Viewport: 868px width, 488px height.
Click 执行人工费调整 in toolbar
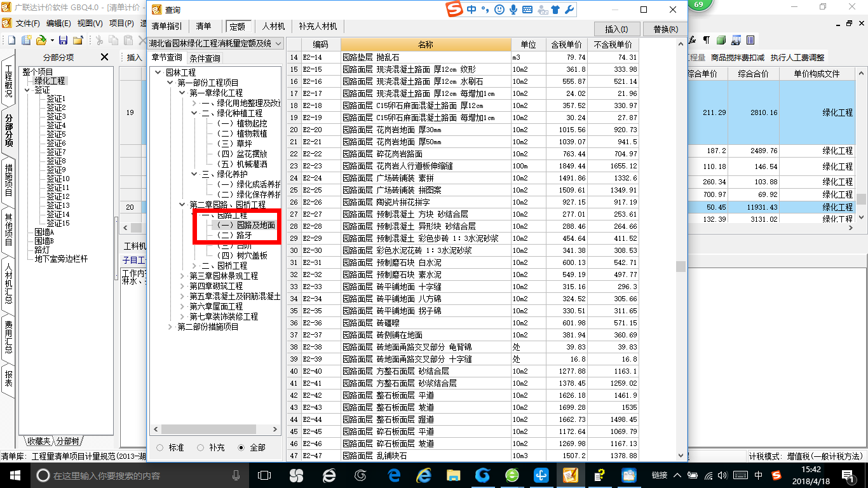point(797,57)
